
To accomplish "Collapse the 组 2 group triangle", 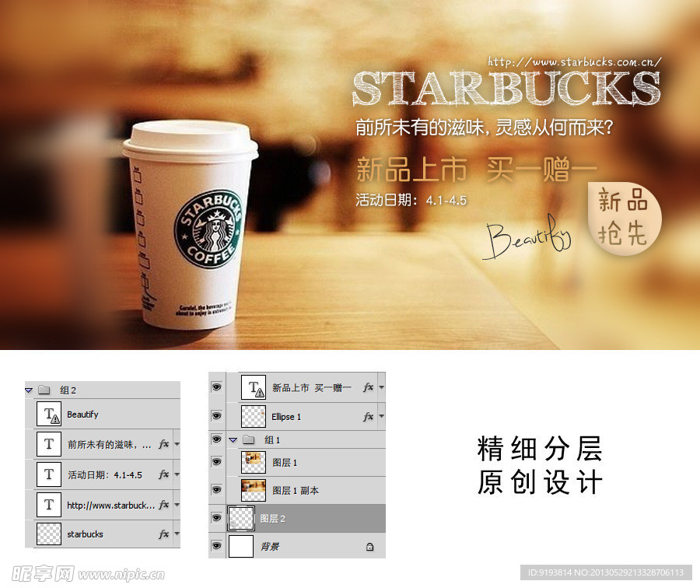I will [29, 390].
